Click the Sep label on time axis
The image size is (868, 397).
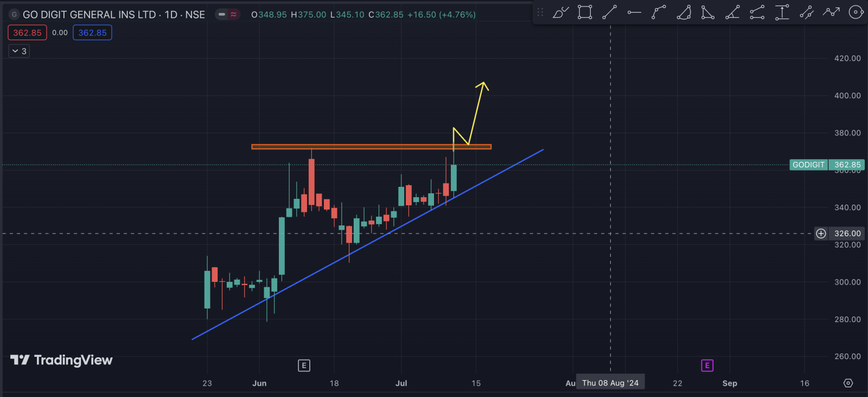click(730, 383)
